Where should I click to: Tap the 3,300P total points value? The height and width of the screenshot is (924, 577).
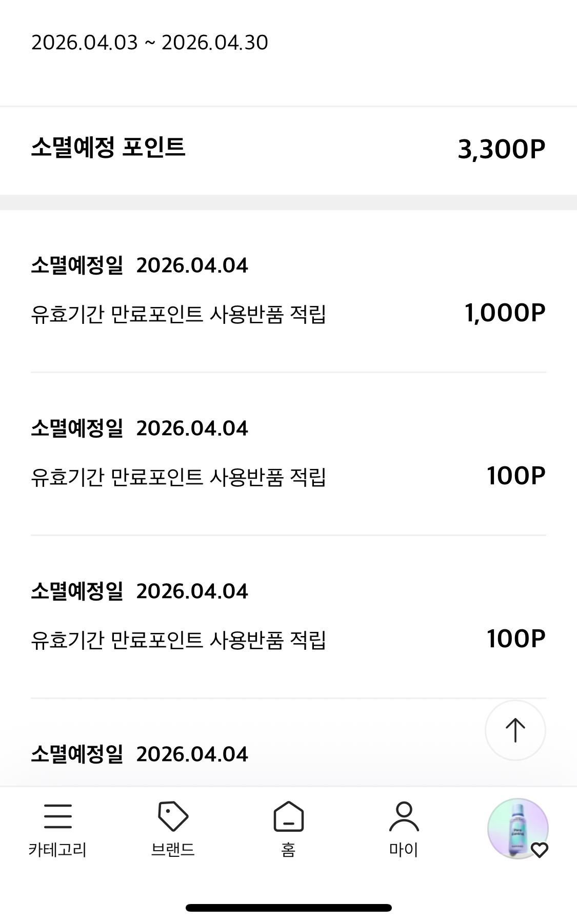point(501,149)
